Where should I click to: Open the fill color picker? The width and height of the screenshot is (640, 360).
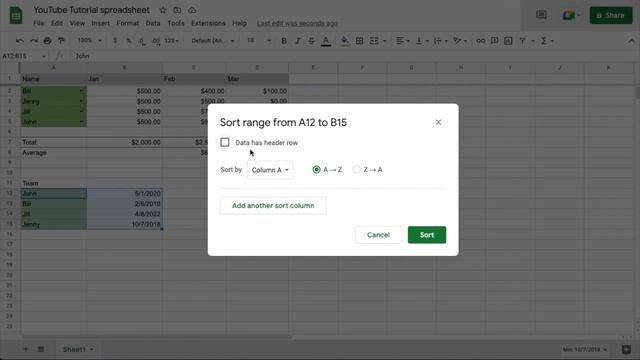(x=345, y=41)
